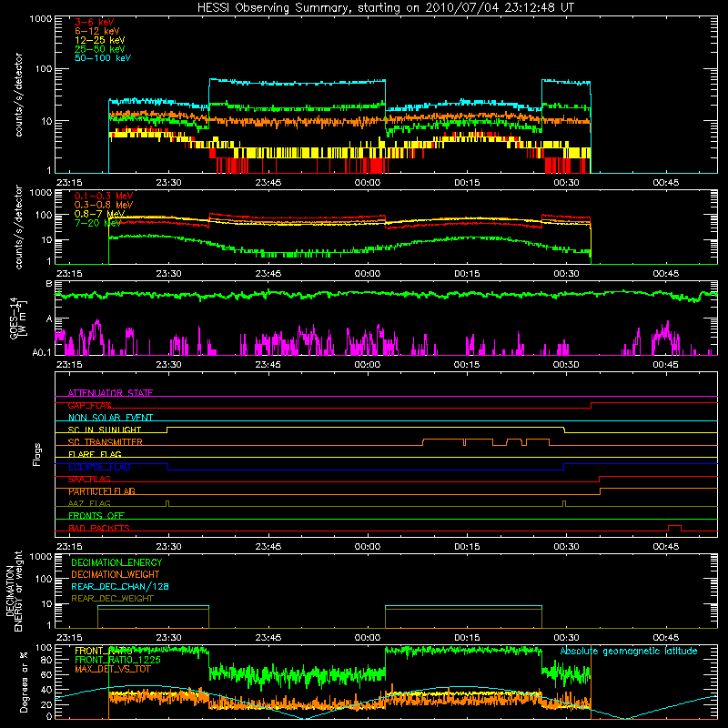
Task: Select the SAA_FLAG label
Action: tap(89, 479)
